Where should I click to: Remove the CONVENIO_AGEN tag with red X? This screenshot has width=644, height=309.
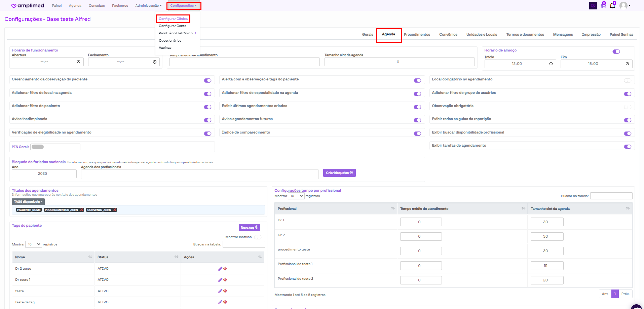coord(115,210)
